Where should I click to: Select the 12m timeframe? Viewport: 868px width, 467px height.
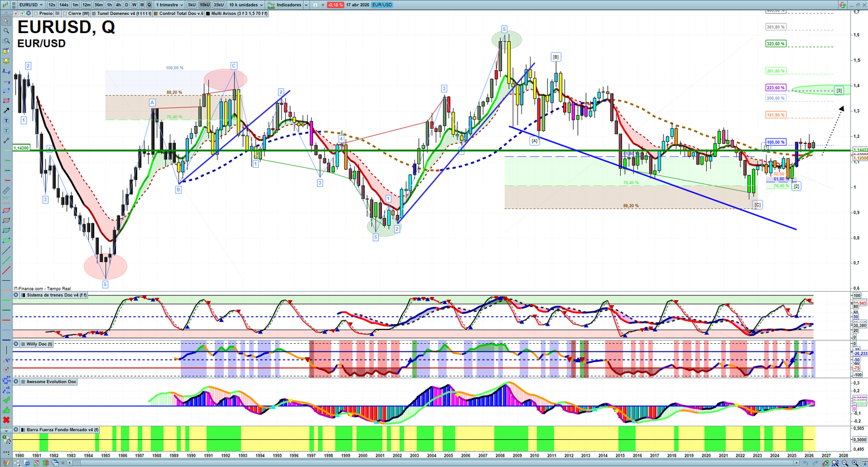(x=86, y=5)
